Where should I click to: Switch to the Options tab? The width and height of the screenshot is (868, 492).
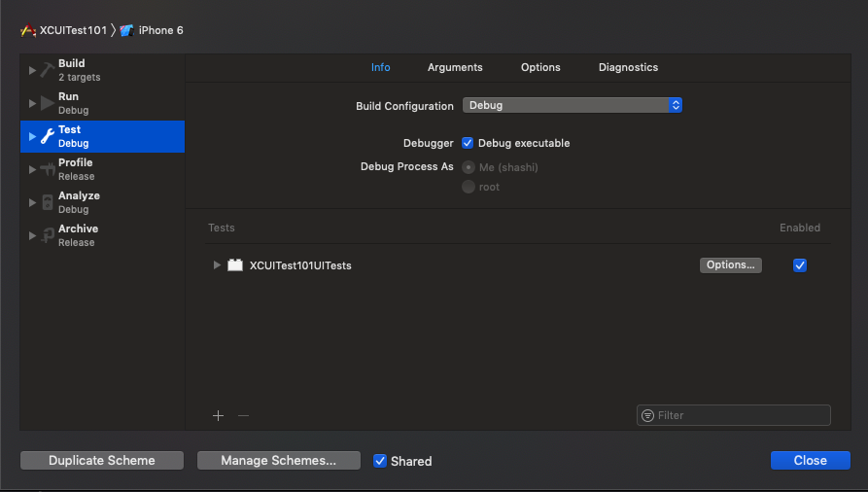point(540,67)
